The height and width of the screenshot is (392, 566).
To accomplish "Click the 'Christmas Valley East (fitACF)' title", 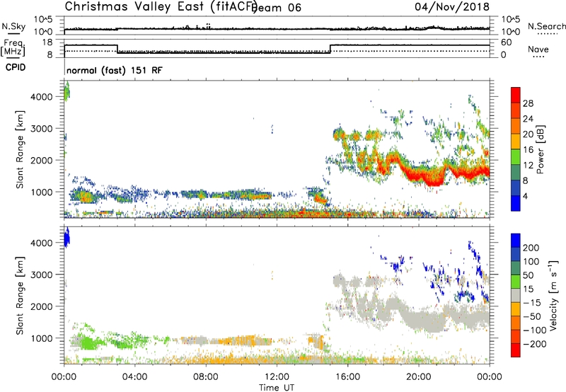I will (x=161, y=6).
